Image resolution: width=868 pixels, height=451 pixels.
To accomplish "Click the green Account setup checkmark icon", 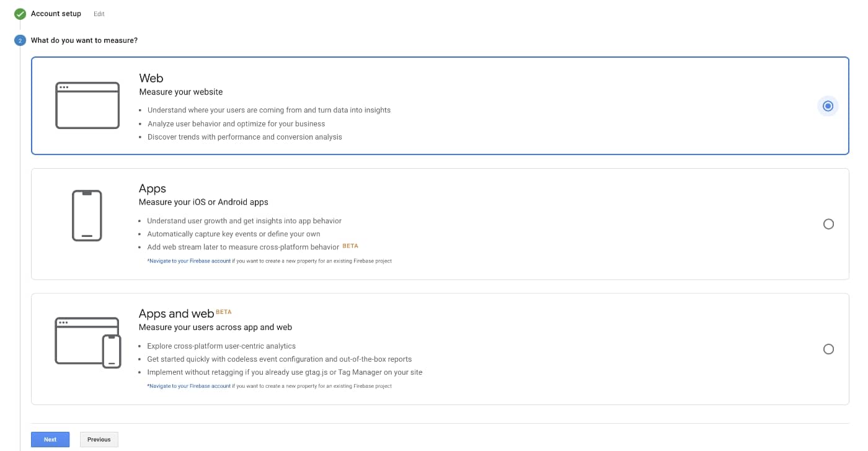I will pyautogui.click(x=20, y=14).
